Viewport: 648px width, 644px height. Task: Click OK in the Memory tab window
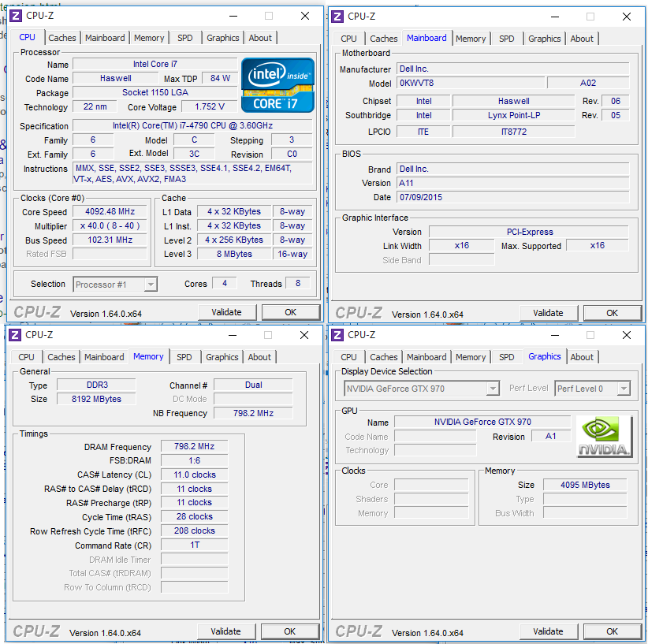pyautogui.click(x=289, y=631)
